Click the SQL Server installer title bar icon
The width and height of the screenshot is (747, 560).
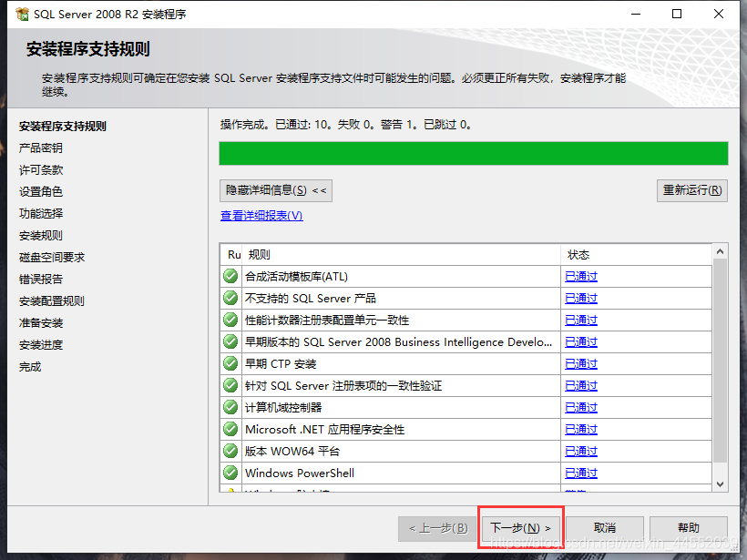[x=22, y=15]
